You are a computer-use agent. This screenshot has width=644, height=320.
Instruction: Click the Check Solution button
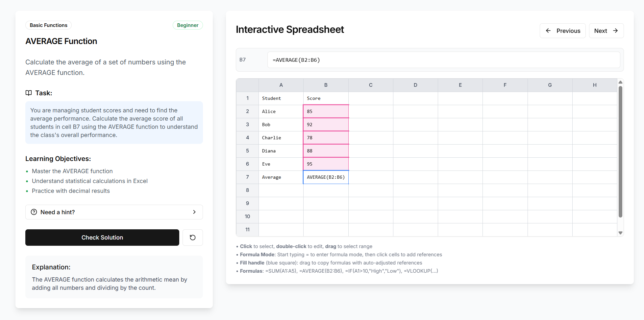(102, 238)
